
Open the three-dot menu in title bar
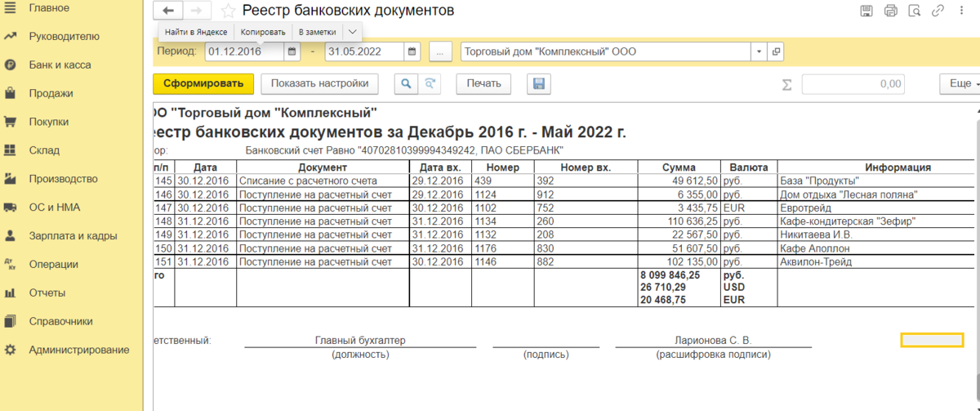point(962,11)
